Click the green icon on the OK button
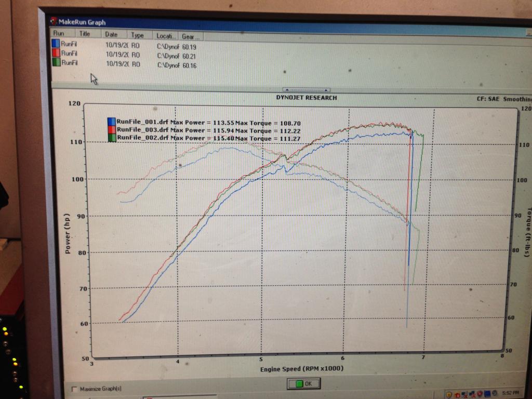Viewport: 532px width, 399px height. point(299,384)
